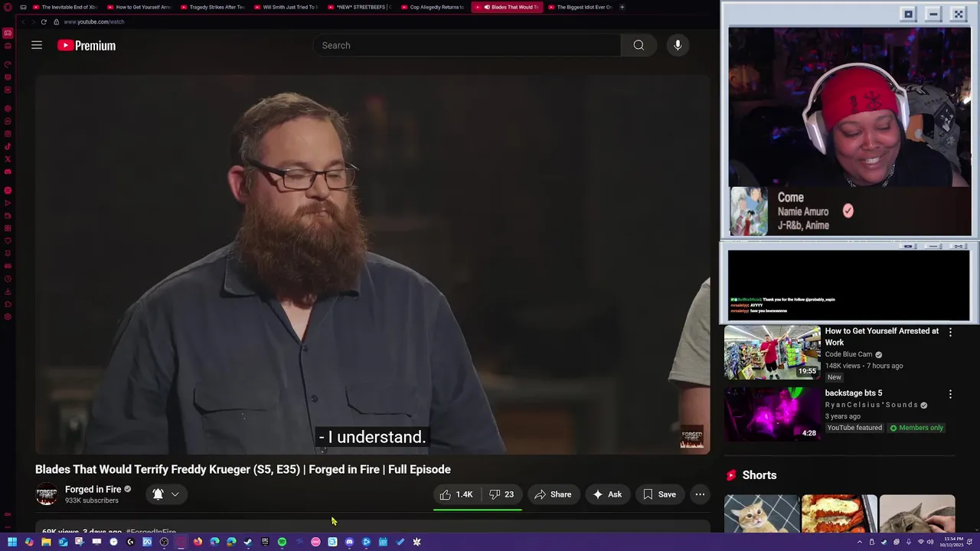Click the #ForgedInFire hashtag link

151,531
